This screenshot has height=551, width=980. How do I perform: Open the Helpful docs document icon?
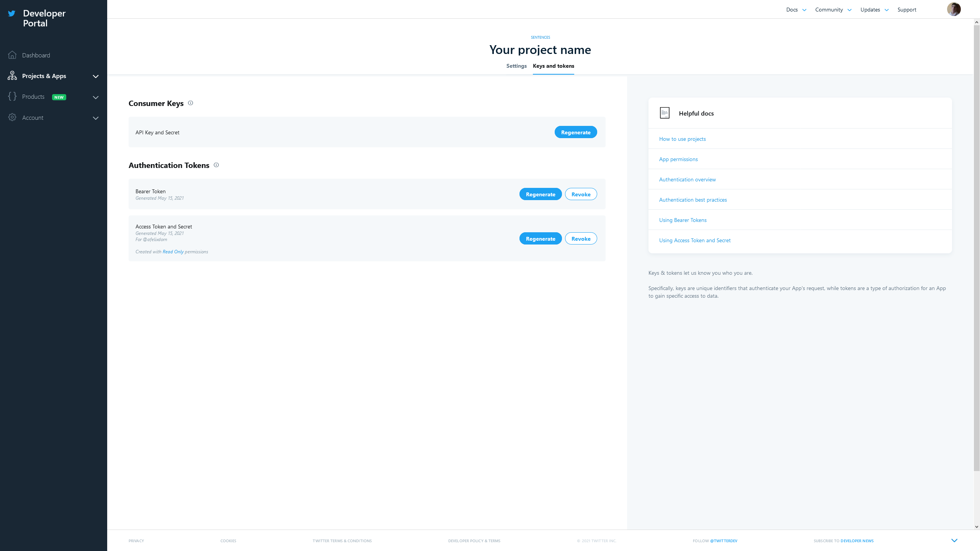coord(664,113)
